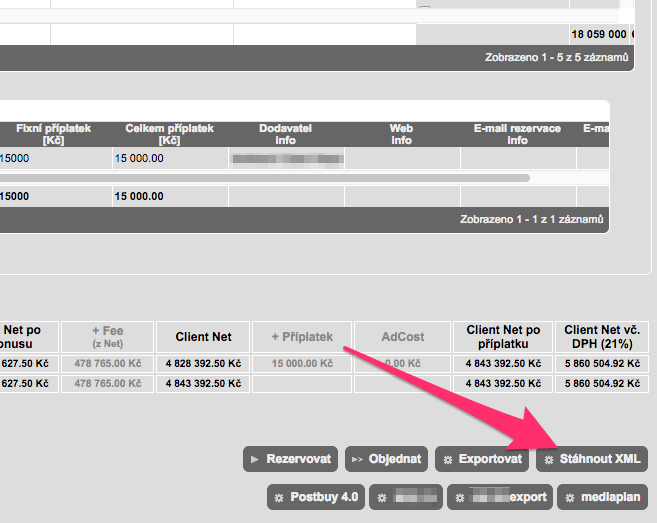Download XML via Stáhnout XML button

591,459
